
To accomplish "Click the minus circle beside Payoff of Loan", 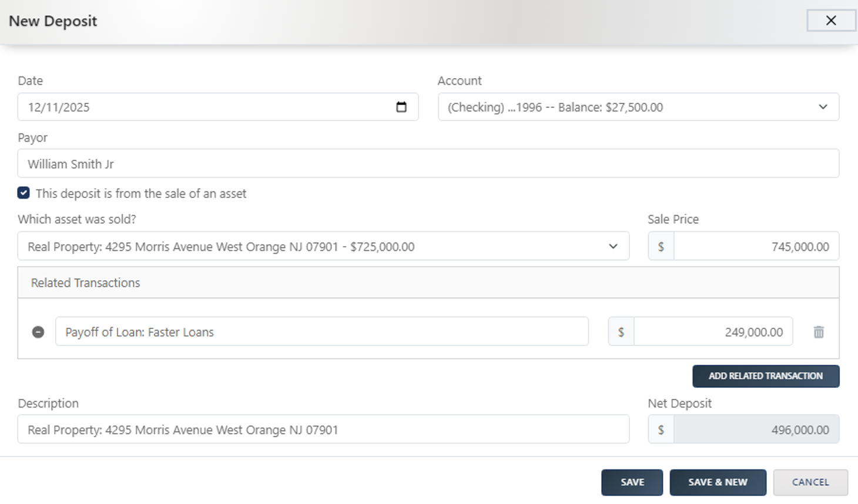I will coord(38,332).
